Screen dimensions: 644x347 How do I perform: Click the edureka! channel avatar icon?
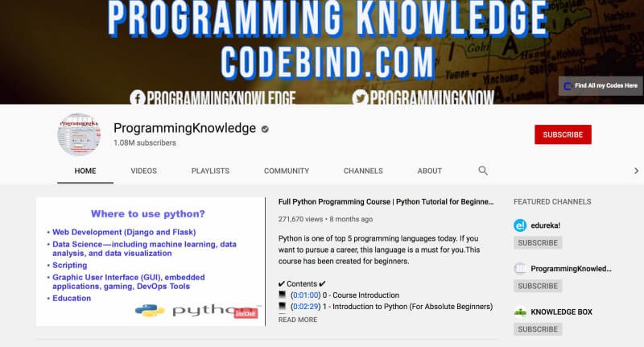tap(520, 225)
